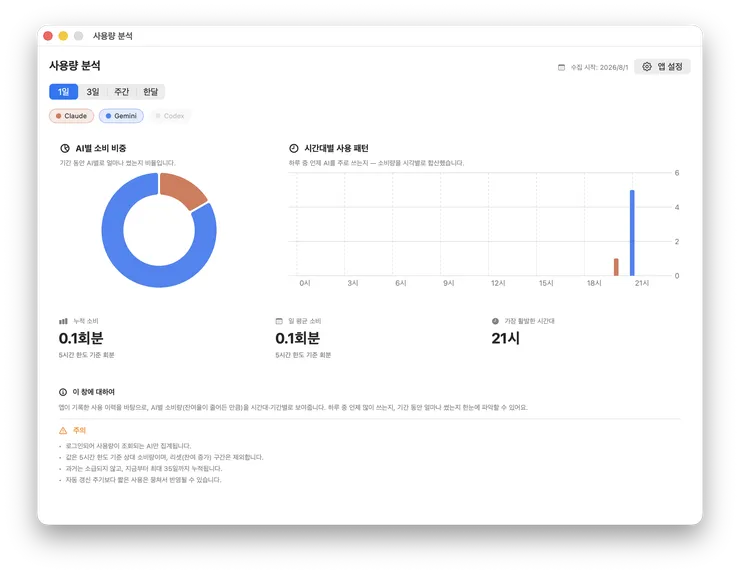Click the calendar icon beside 일 평균 소비
This screenshot has width=740, height=574.
click(x=279, y=321)
